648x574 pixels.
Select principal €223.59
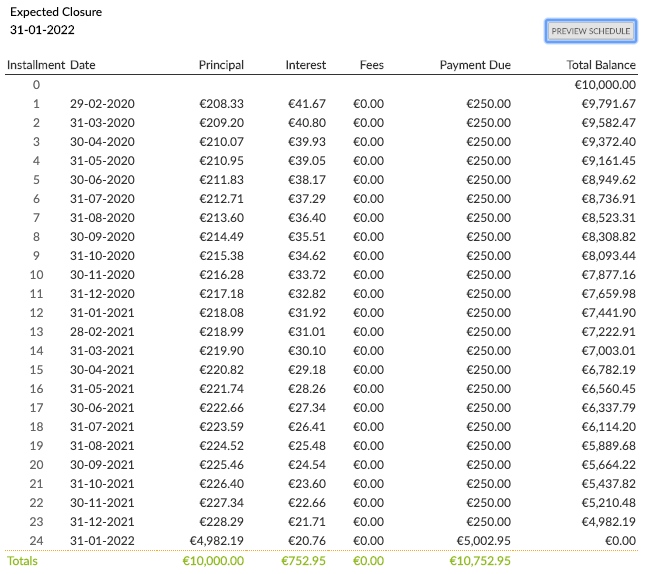[x=222, y=427]
